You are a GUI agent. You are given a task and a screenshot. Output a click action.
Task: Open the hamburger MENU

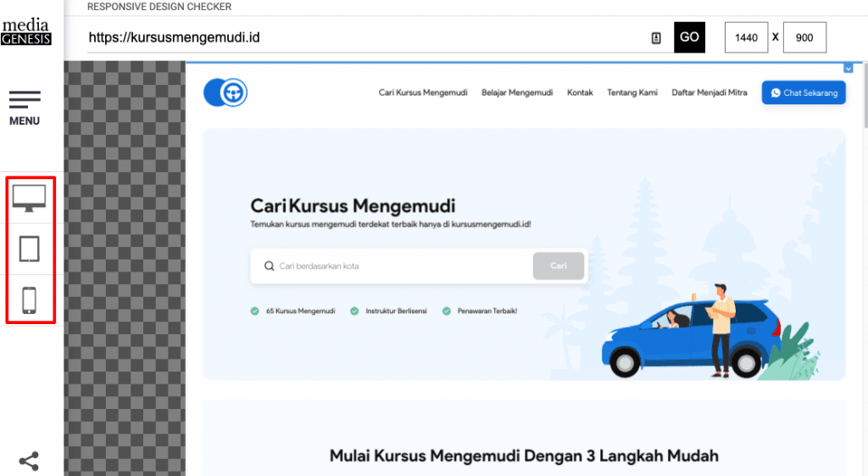tap(25, 108)
